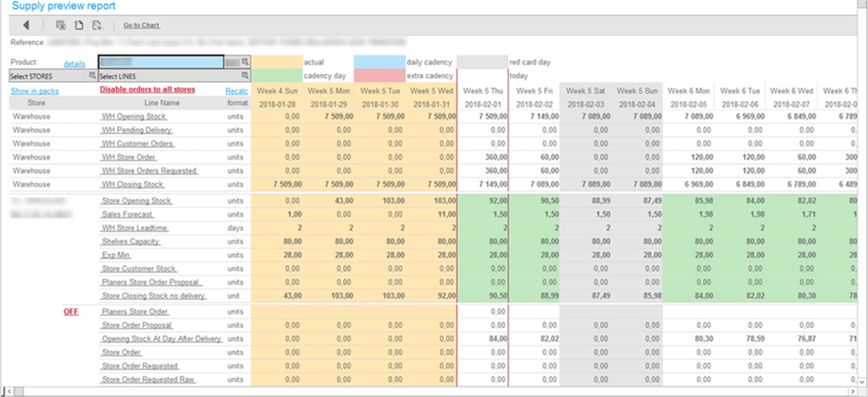This screenshot has height=397, width=868.
Task: Open the WH Opening Stock line
Action: [x=134, y=116]
